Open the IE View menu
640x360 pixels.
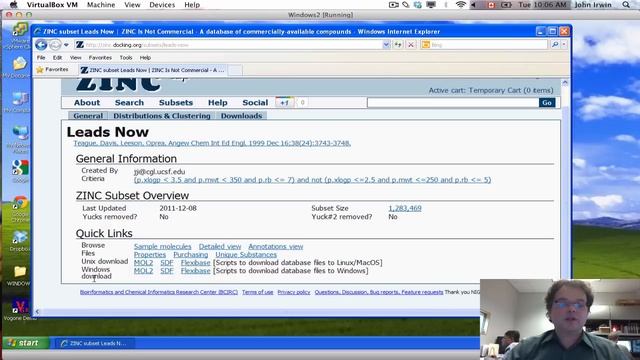point(75,58)
